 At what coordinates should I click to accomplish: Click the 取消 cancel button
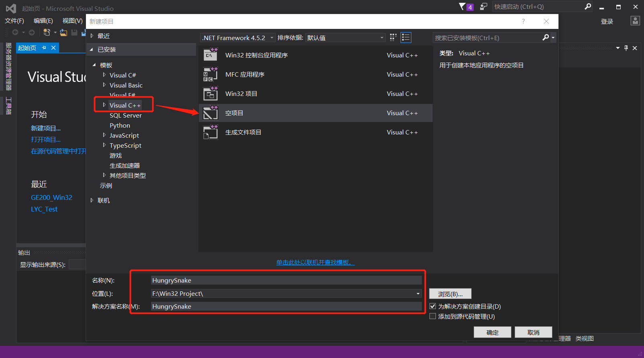click(x=534, y=332)
